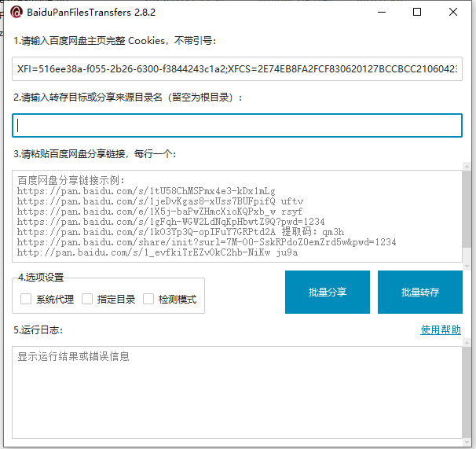The height and width of the screenshot is (449, 476).
Task: Minimize the BaiduPanFilesTransfers window
Action: coord(382,13)
